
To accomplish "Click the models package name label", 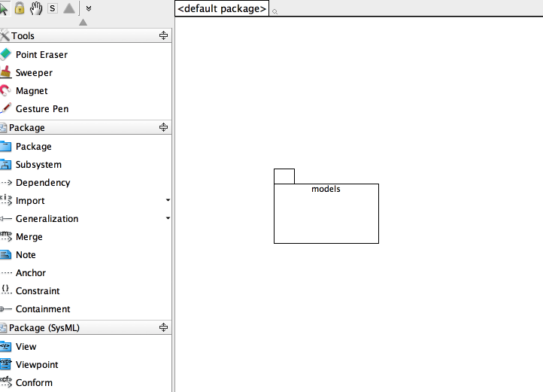I will pos(326,189).
